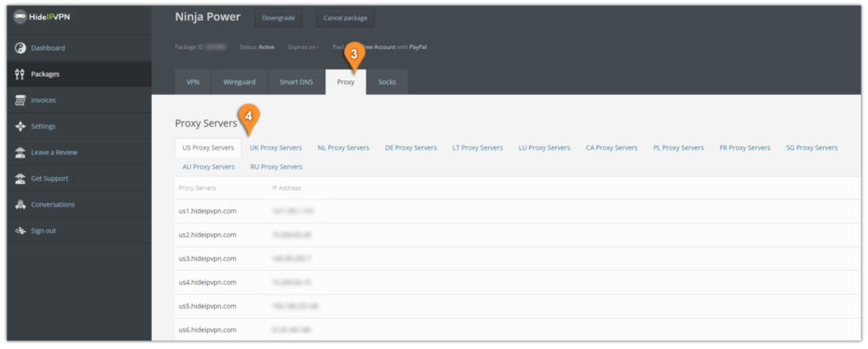Click us1.hideipvpn.com server name
The height and width of the screenshot is (349, 868).
208,211
